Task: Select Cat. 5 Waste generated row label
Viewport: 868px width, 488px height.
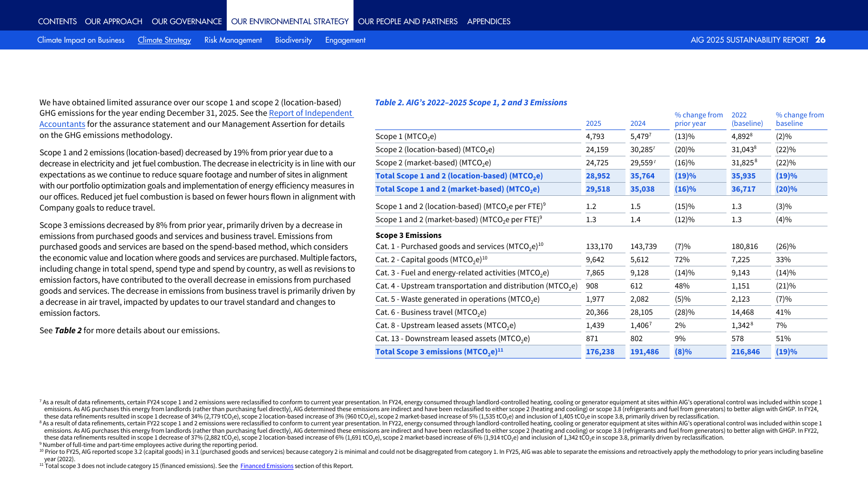Action: pos(458,300)
